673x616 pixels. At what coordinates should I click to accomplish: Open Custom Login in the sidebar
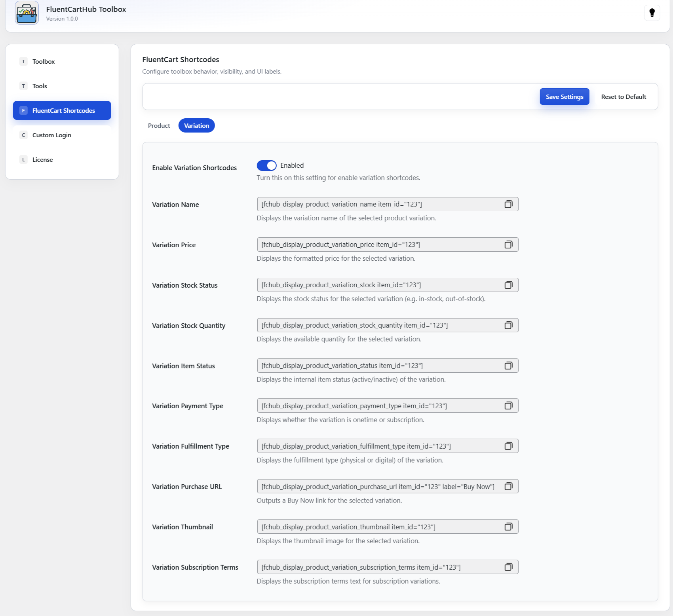pyautogui.click(x=52, y=135)
